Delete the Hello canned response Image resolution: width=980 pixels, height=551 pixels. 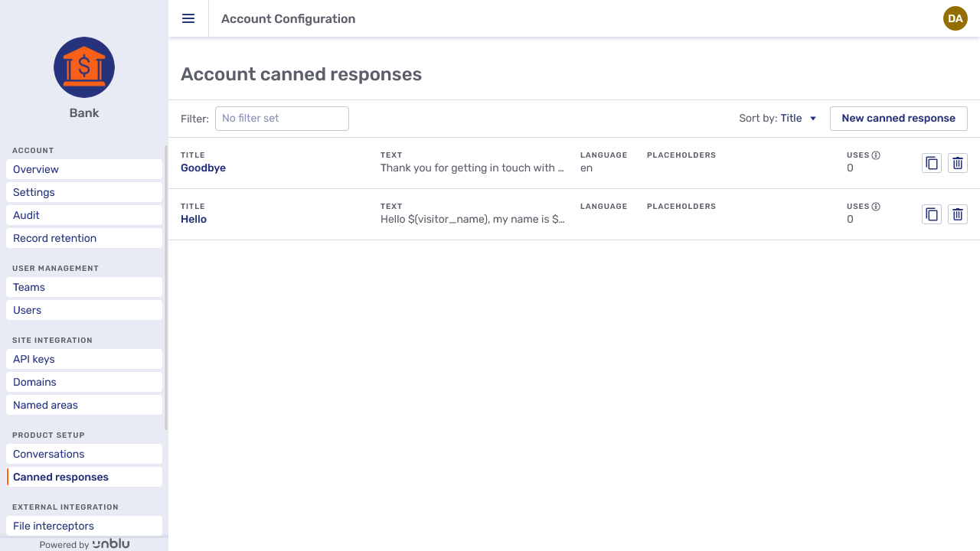point(957,214)
